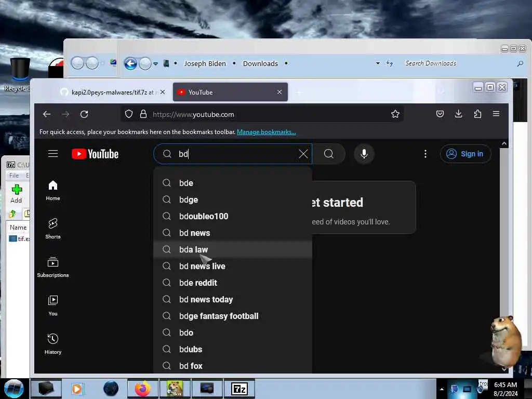Select suggestion 'bde'

tap(233, 183)
